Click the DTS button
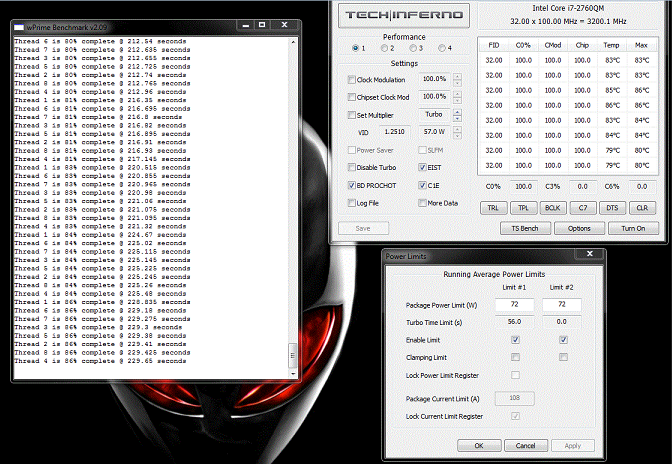Image resolution: width=672 pixels, height=464 pixels. pos(612,208)
